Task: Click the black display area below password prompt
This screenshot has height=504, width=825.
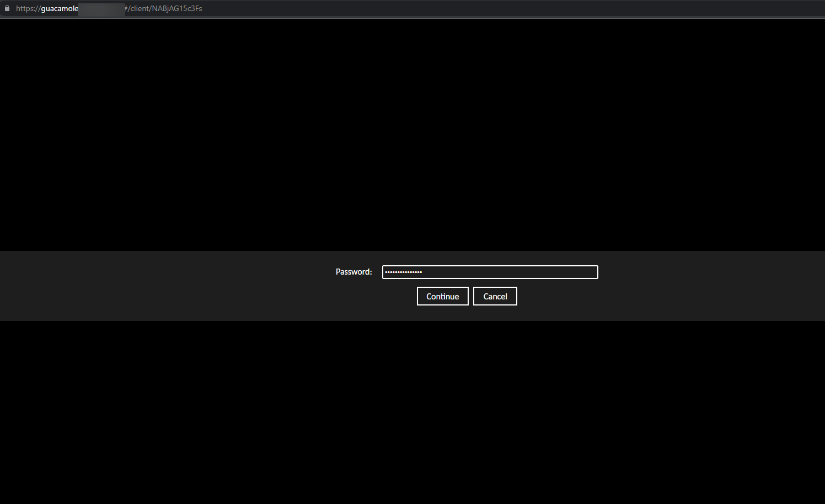Action: pyautogui.click(x=413, y=414)
